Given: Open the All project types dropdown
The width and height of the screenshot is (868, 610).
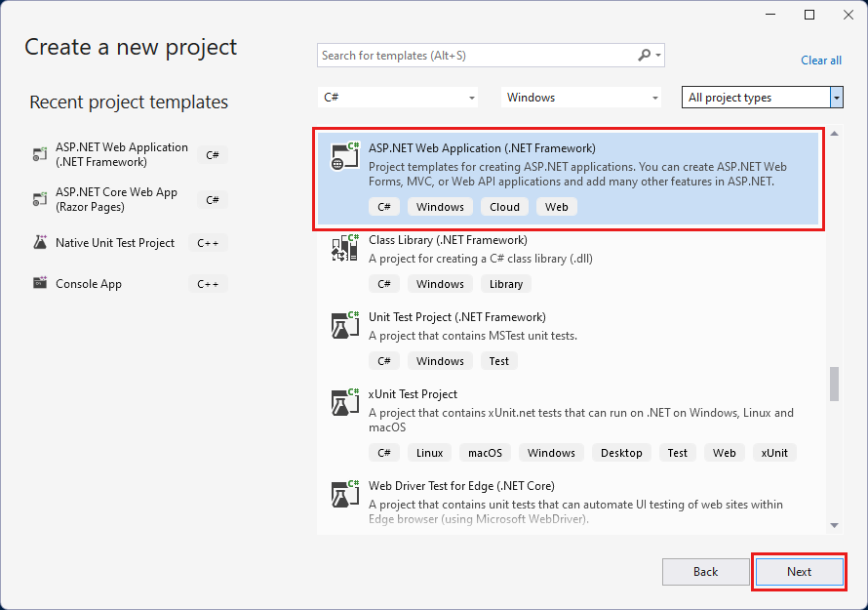Looking at the screenshot, I should pyautogui.click(x=762, y=97).
